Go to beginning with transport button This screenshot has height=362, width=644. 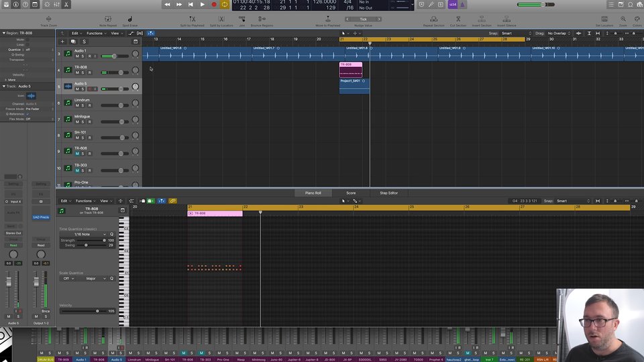coord(191,5)
